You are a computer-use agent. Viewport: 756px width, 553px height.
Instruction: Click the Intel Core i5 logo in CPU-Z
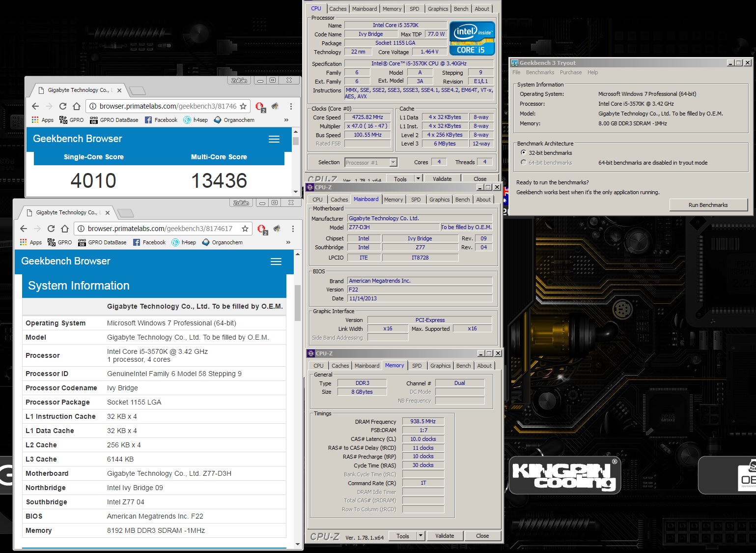pos(472,38)
